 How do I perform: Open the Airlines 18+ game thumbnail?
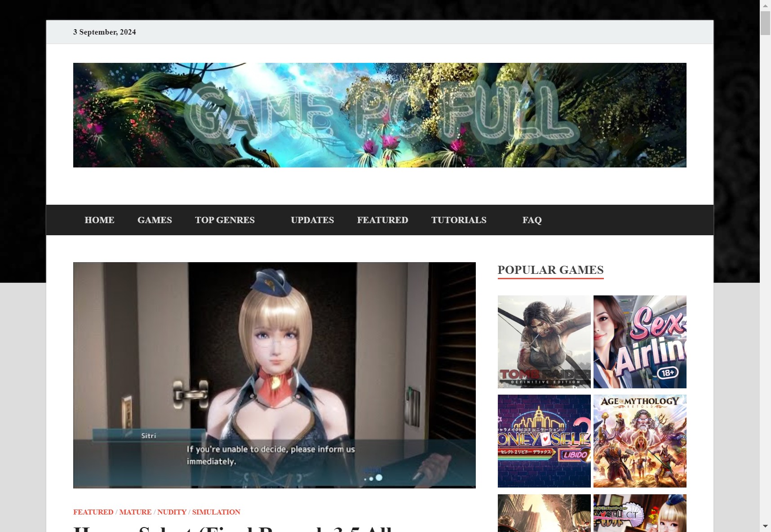[640, 342]
